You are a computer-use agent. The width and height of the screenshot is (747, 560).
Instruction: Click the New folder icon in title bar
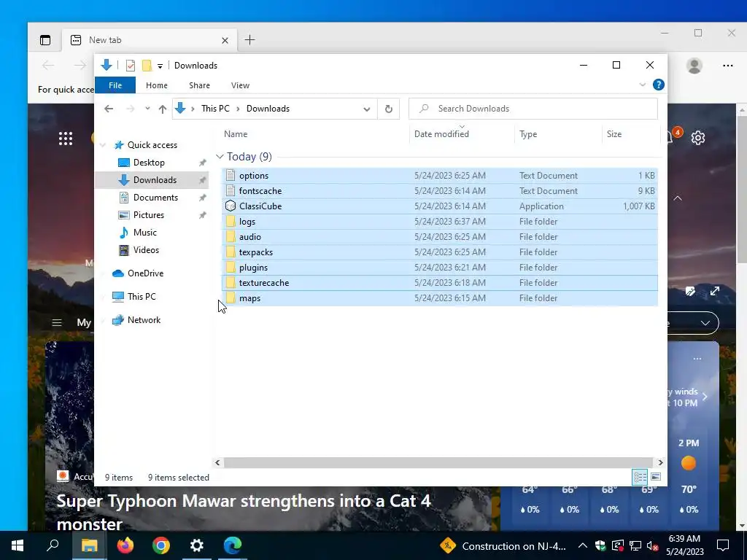click(147, 66)
